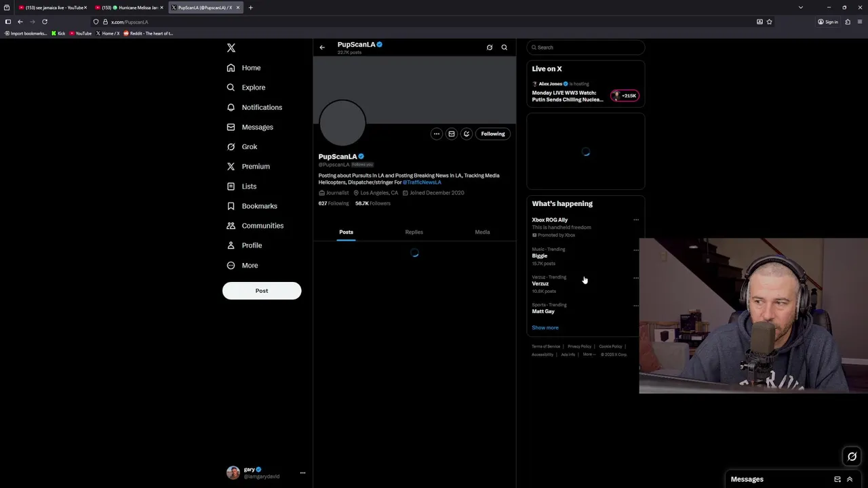The height and width of the screenshot is (488, 868).
Task: Open the Reddit bookmark
Action: [x=148, y=33]
